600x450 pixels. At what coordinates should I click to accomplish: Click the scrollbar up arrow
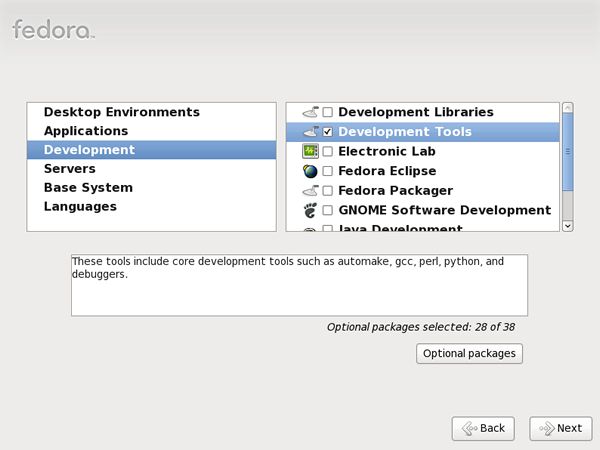tap(568, 108)
